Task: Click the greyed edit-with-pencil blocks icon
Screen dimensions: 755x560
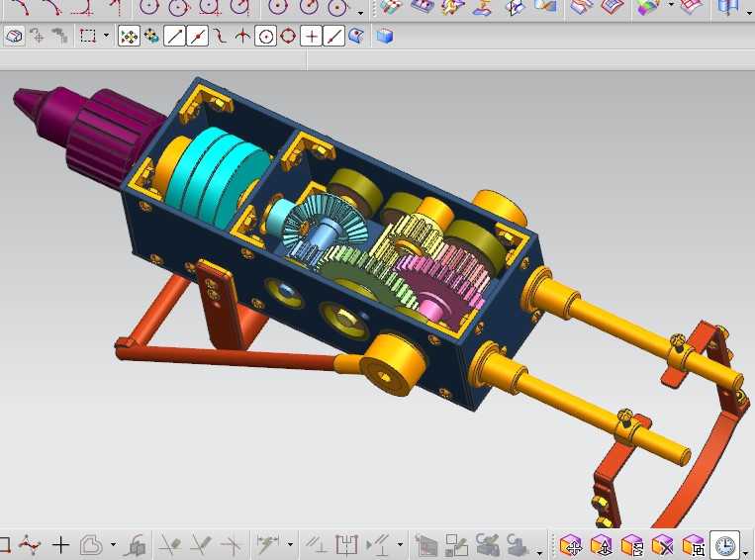Action: click(456, 545)
